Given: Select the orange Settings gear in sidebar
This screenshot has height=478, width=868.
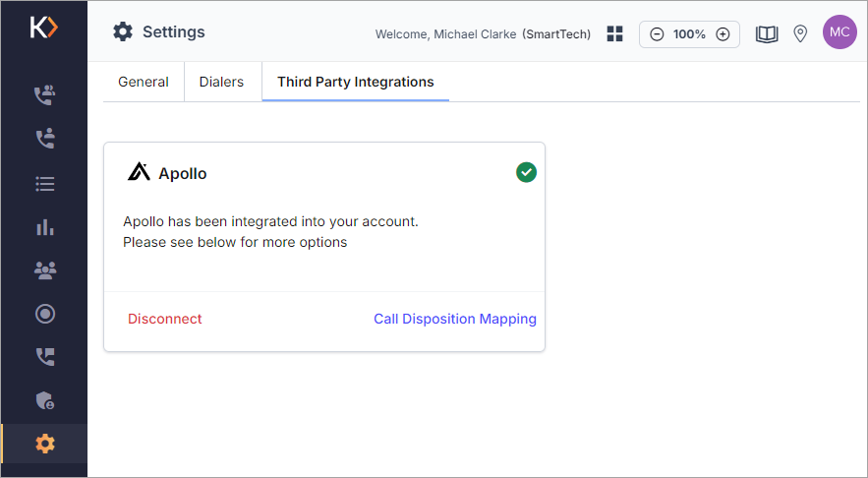Looking at the screenshot, I should [x=45, y=444].
